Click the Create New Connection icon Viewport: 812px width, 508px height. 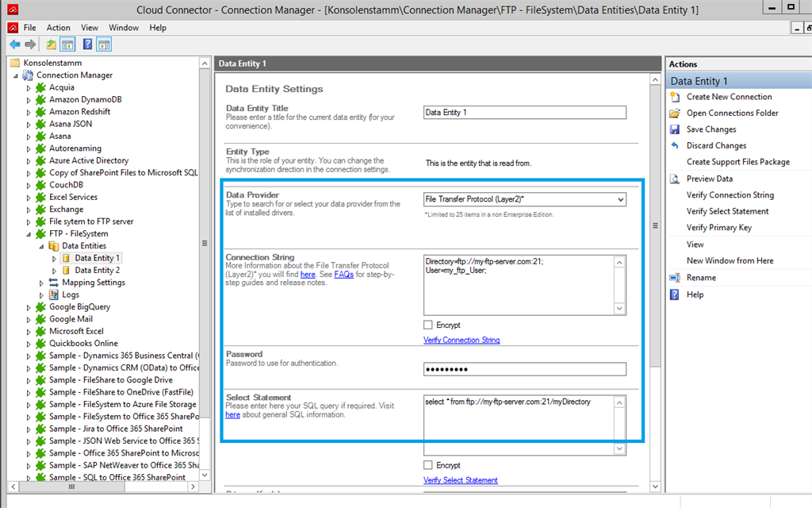[x=675, y=97]
